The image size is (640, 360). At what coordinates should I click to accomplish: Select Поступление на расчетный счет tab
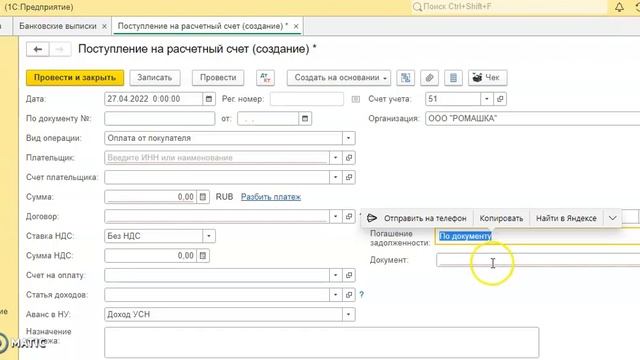pyautogui.click(x=203, y=26)
